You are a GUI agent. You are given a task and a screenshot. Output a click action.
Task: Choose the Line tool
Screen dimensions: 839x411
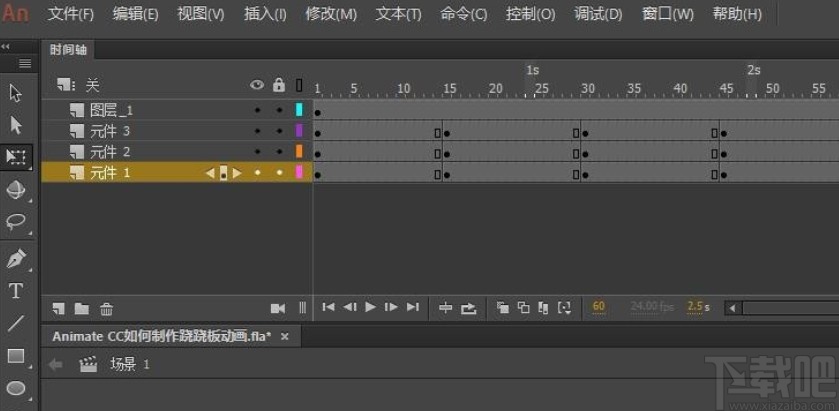[x=16, y=323]
